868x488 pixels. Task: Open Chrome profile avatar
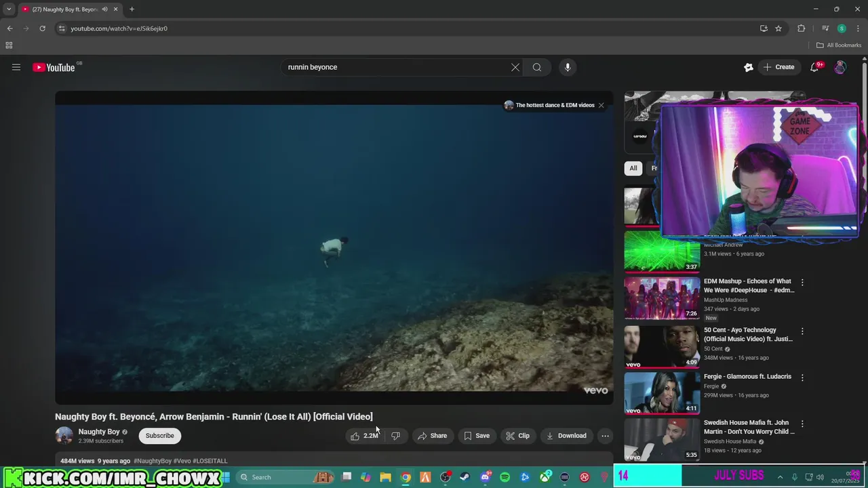842,28
